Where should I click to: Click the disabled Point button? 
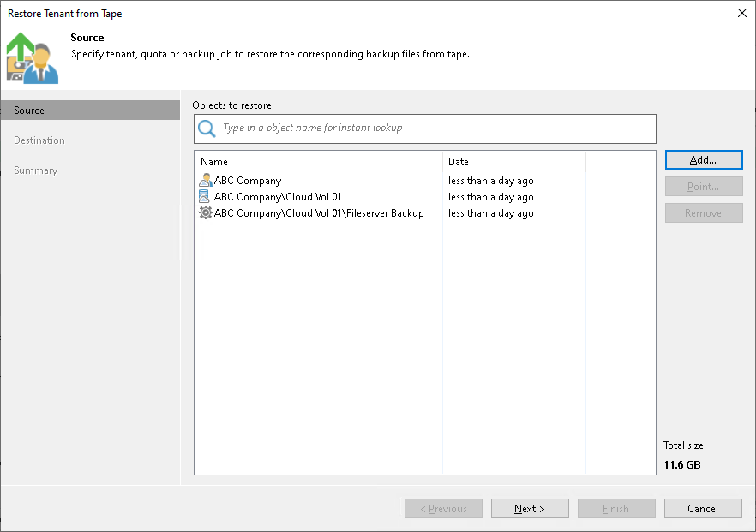point(704,186)
